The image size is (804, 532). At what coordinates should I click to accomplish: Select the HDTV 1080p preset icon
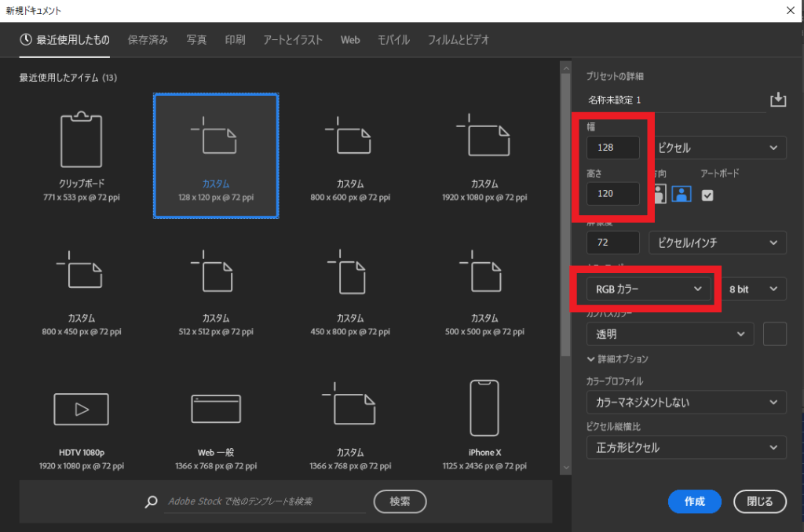(x=81, y=409)
